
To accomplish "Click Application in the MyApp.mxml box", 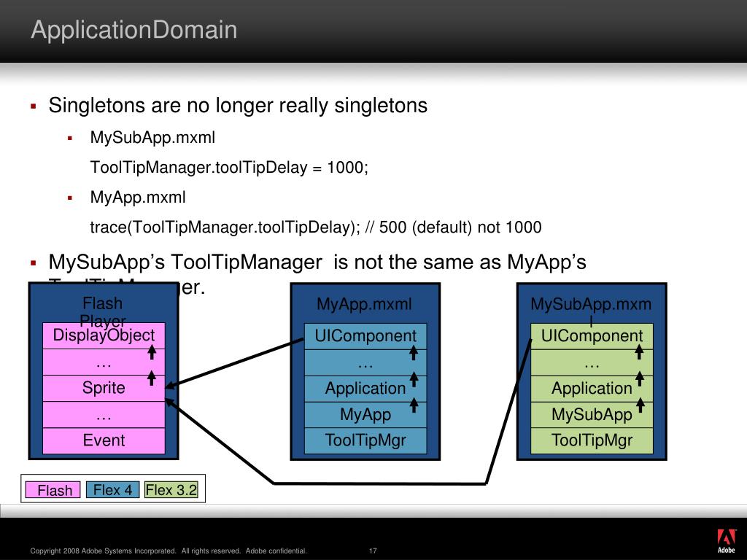I will (365, 389).
